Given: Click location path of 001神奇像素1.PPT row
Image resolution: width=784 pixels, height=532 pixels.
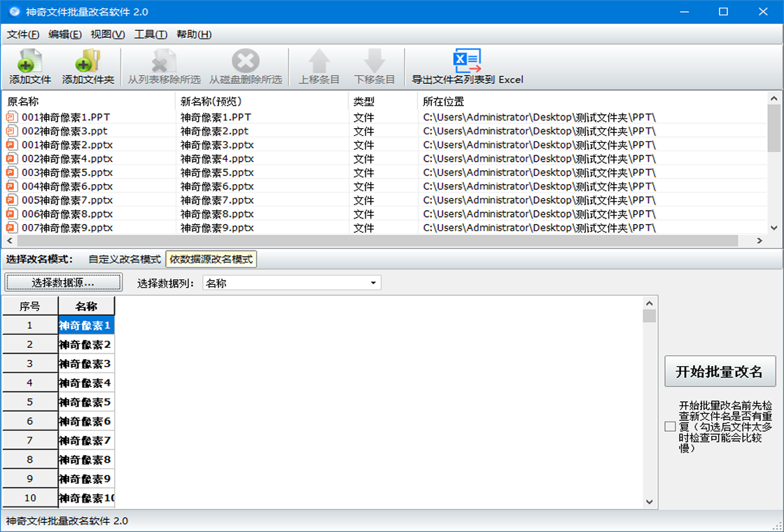Looking at the screenshot, I should (539, 117).
